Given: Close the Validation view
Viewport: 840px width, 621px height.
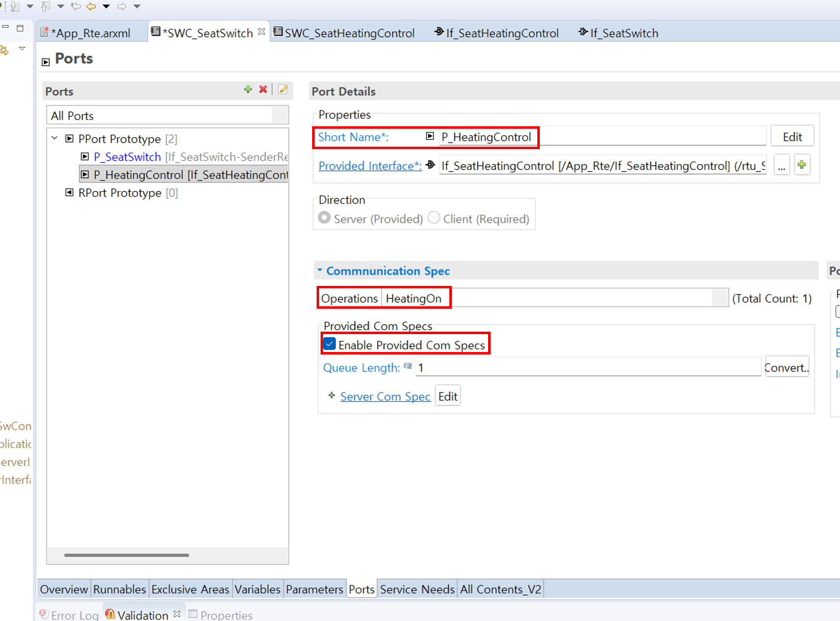Looking at the screenshot, I should pos(177,615).
